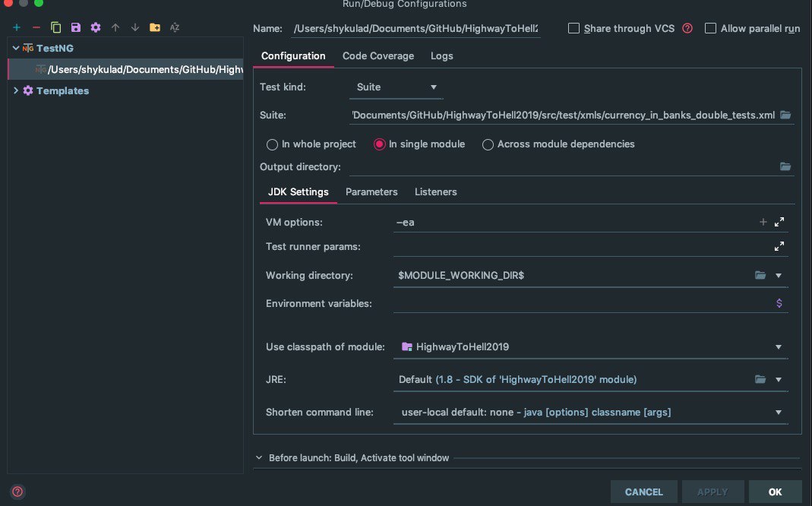Remove the selected configuration
Viewport: 812px width, 506px height.
pyautogui.click(x=36, y=27)
